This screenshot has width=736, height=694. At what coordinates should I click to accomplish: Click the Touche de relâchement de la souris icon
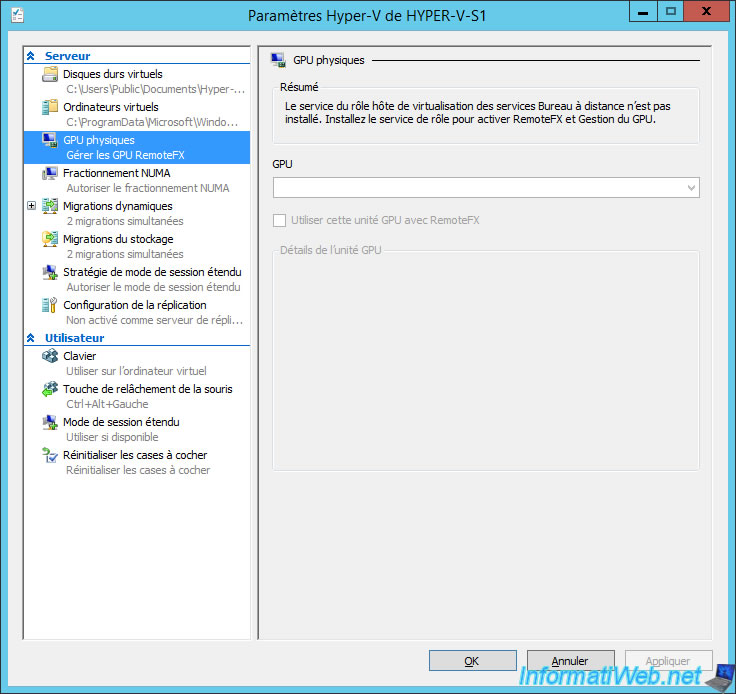click(x=50, y=389)
